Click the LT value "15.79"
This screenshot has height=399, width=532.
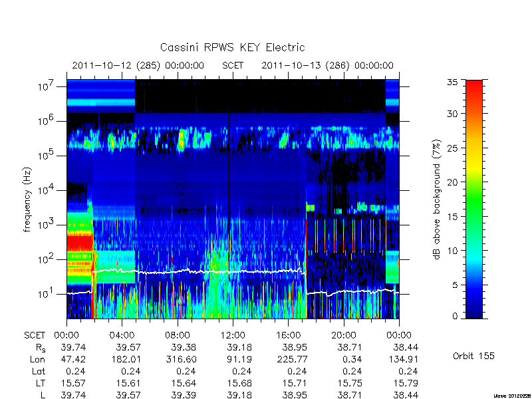coord(406,383)
